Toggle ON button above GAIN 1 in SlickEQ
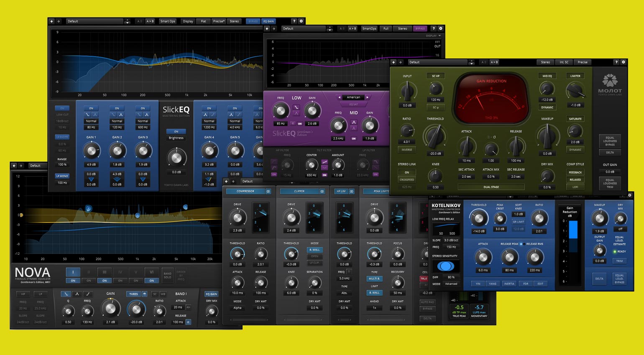Screen dimensions: 644x355 point(91,108)
